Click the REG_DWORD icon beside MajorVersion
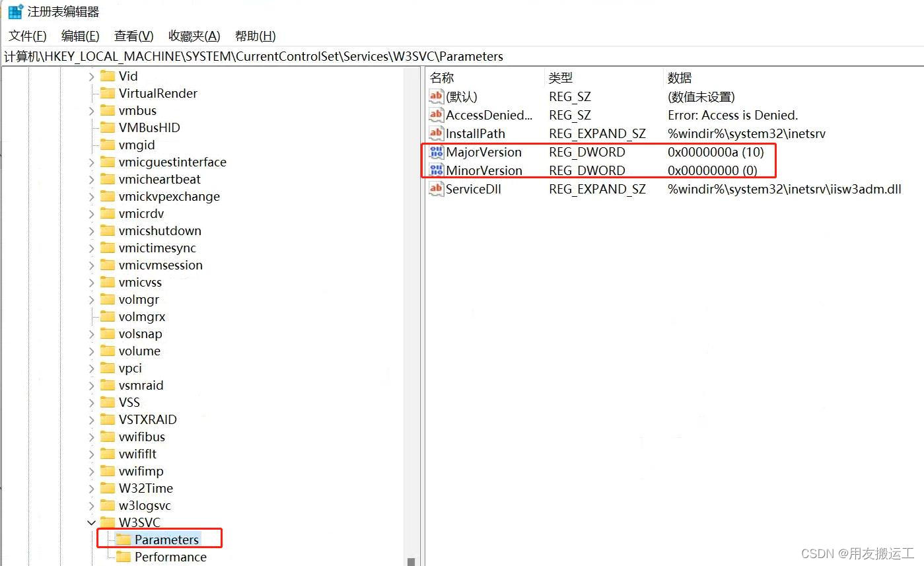Screen dimensions: 924x566 tap(436, 152)
